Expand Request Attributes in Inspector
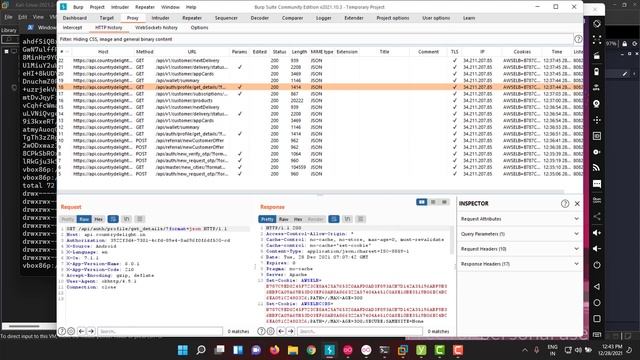Image resolution: width=640 pixels, height=360 pixels. [x=520, y=219]
